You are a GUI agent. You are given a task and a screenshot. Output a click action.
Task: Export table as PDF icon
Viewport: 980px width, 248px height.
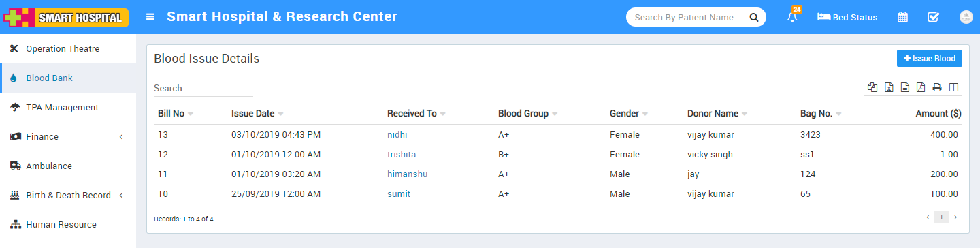tap(921, 87)
